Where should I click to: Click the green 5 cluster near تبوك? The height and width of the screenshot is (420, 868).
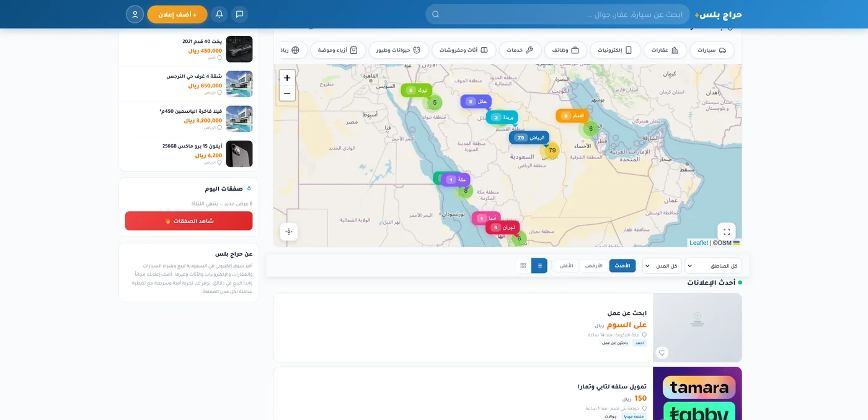(x=435, y=103)
